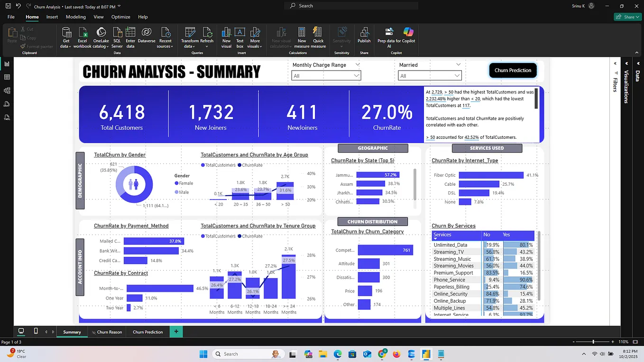
Task: Refresh the data model
Action: (207, 38)
